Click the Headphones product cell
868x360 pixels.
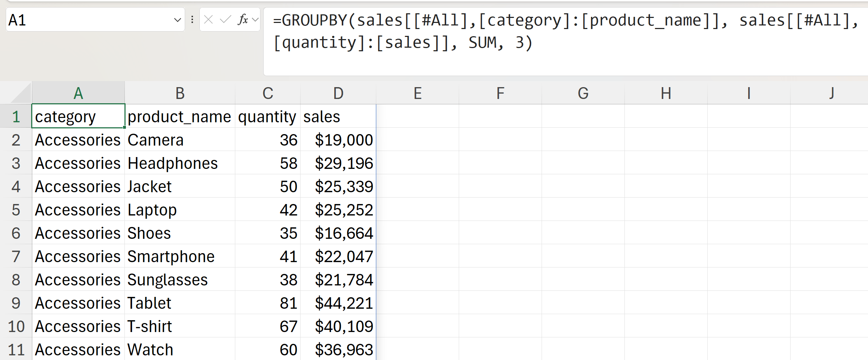click(x=179, y=163)
